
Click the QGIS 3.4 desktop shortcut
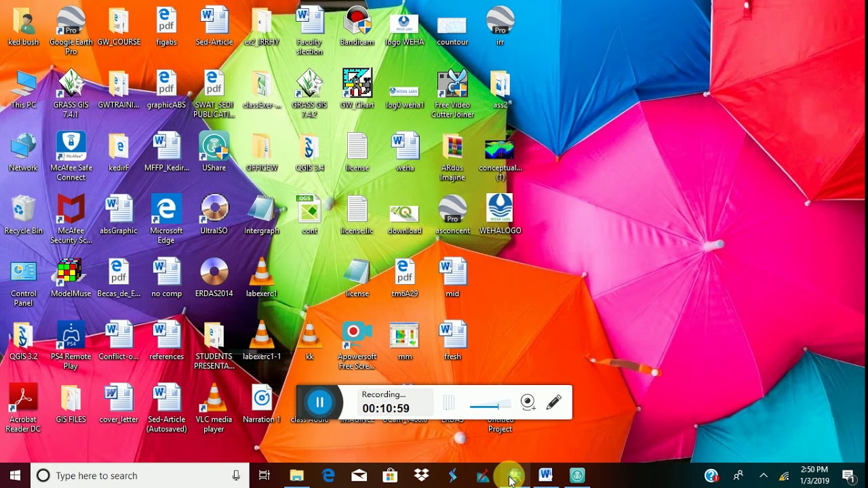[309, 152]
